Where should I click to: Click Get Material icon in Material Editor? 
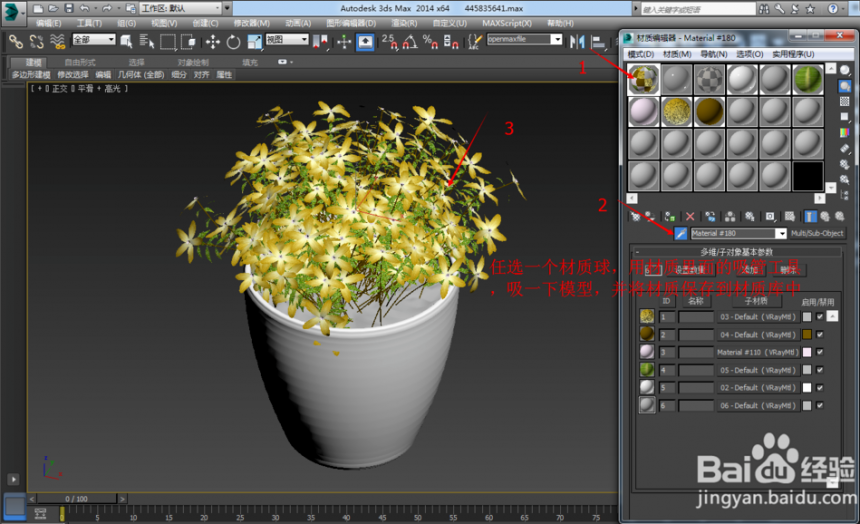(635, 217)
